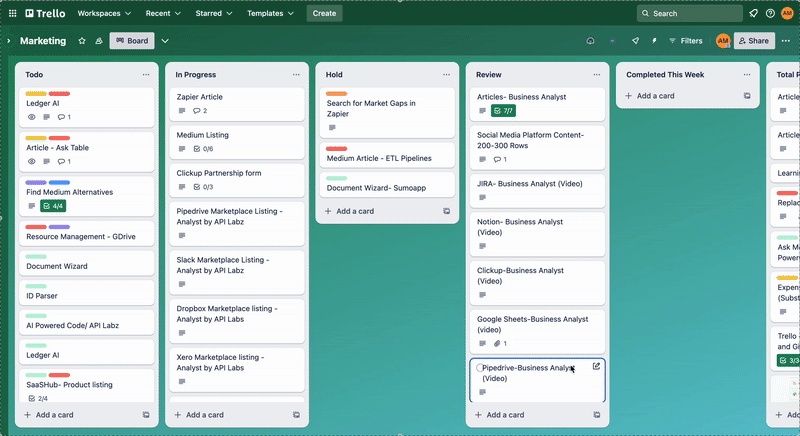Add a card to Hold list
This screenshot has width=800, height=436.
point(349,211)
